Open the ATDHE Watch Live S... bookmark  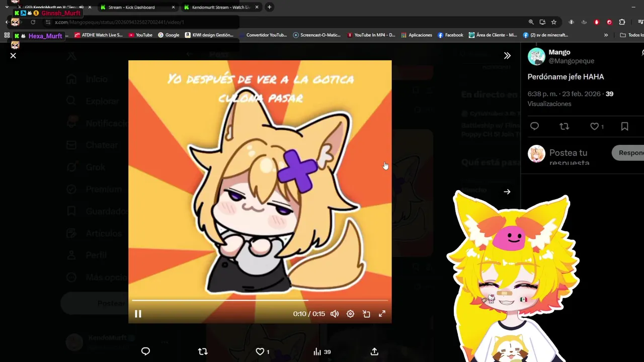point(98,35)
